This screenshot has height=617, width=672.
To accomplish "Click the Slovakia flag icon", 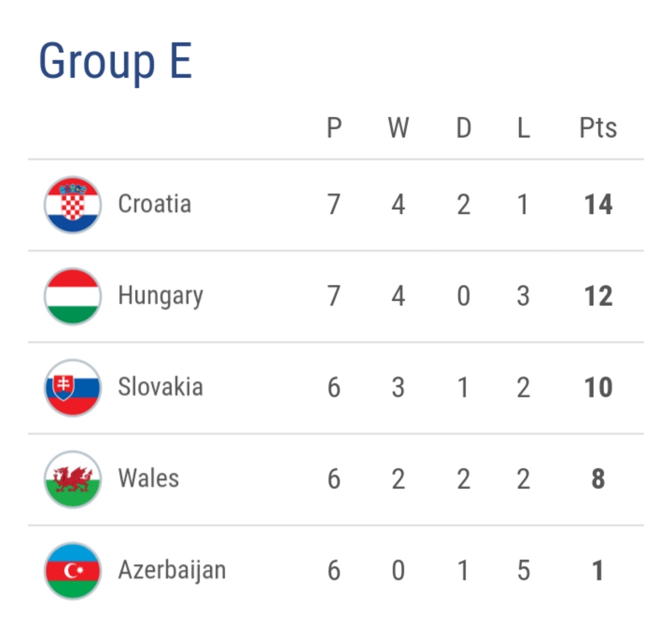I will [x=72, y=387].
